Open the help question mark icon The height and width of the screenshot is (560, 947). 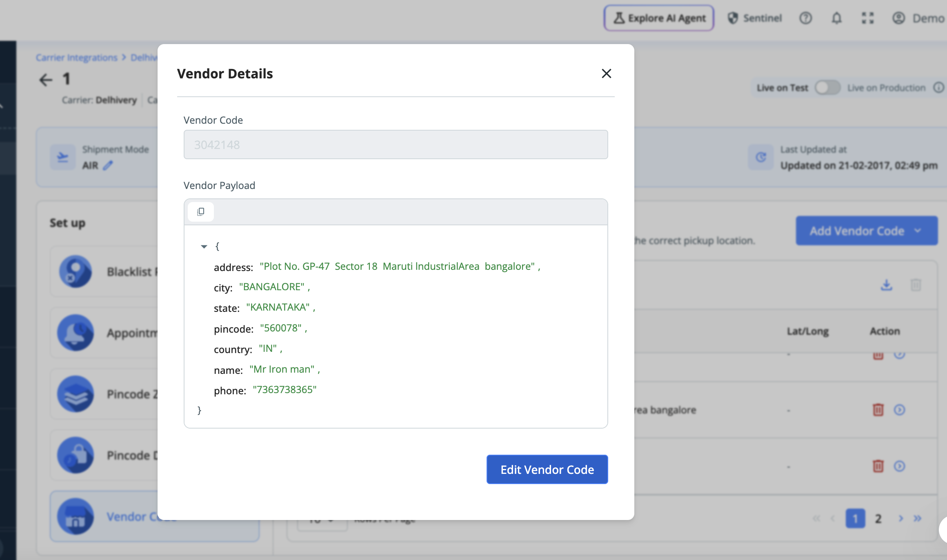tap(805, 18)
